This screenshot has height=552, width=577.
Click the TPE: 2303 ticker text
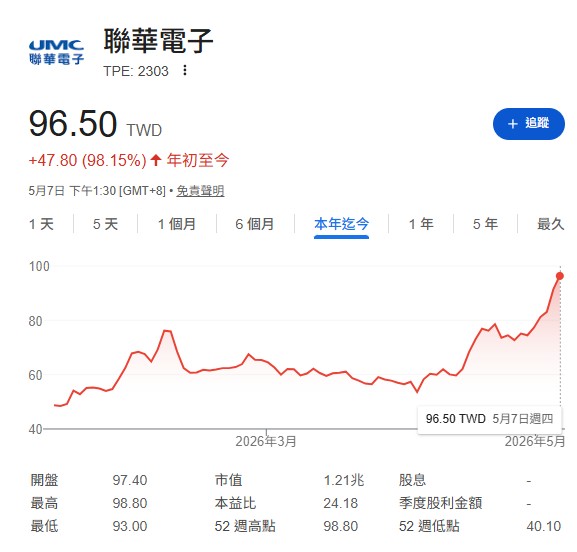pos(136,71)
